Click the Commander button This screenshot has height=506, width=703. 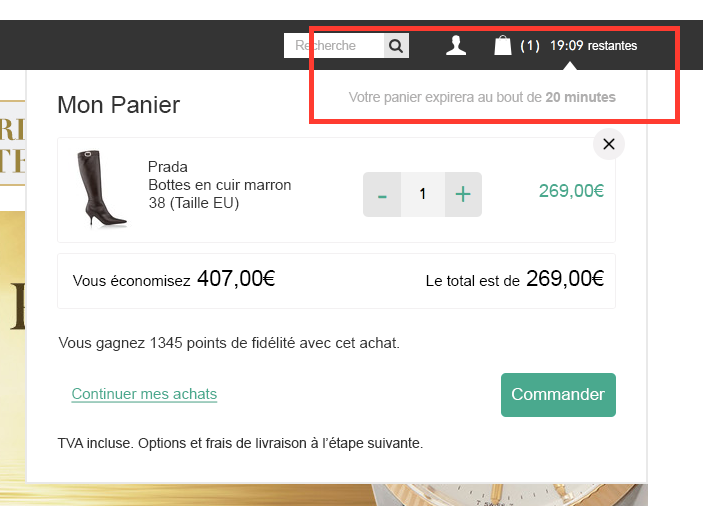[x=558, y=395]
